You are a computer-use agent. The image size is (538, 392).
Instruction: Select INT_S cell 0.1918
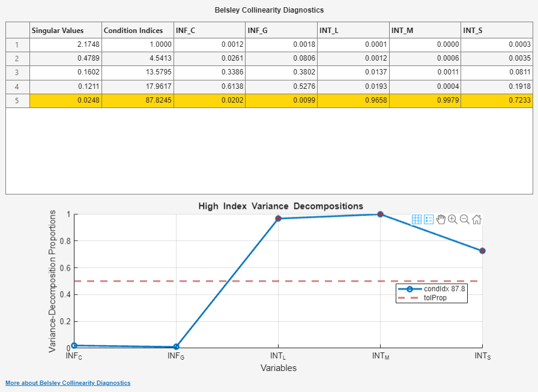497,87
